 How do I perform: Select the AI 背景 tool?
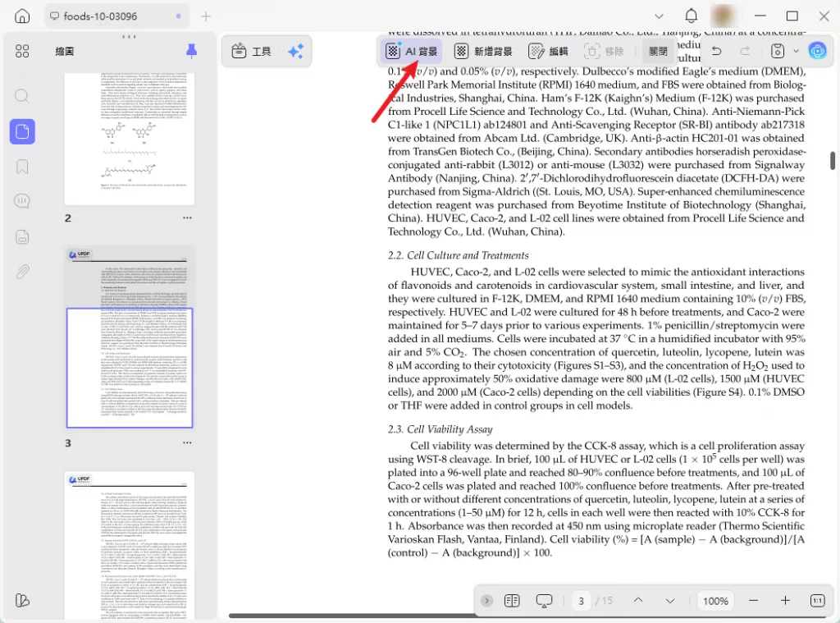(409, 50)
